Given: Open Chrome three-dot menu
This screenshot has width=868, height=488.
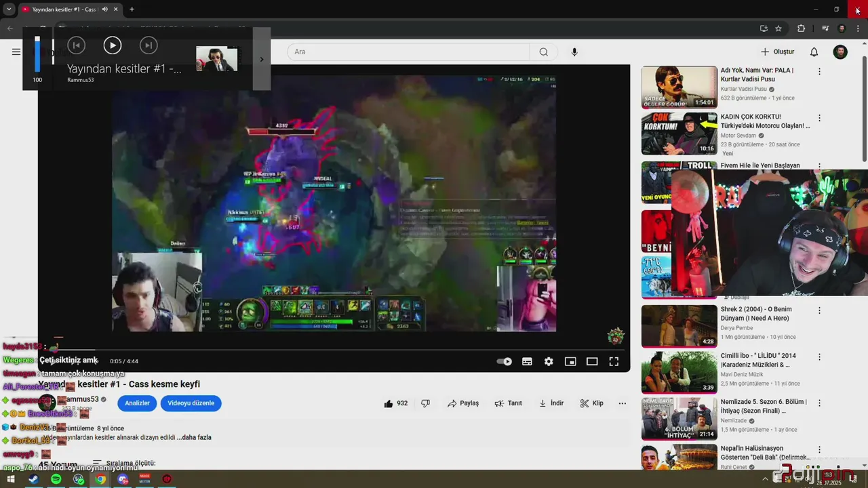Looking at the screenshot, I should pos(858,28).
